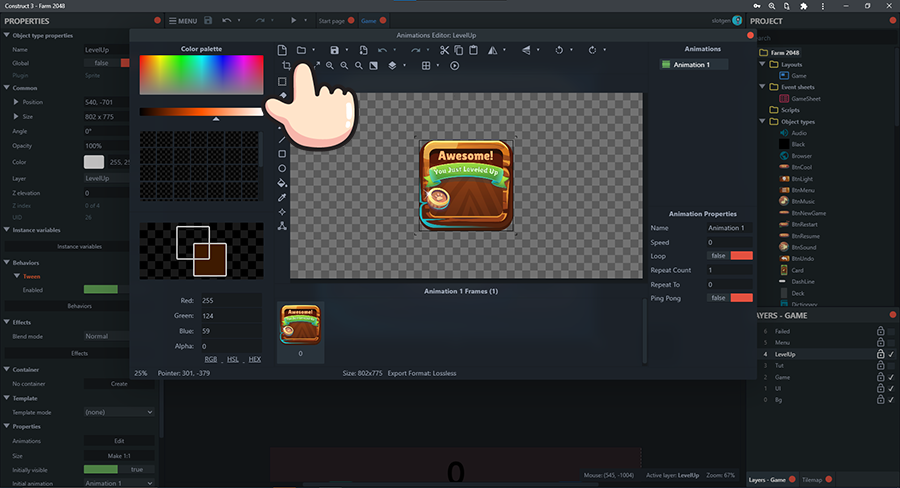The height and width of the screenshot is (488, 900).
Task: Expand the Position property
Action: (x=16, y=102)
